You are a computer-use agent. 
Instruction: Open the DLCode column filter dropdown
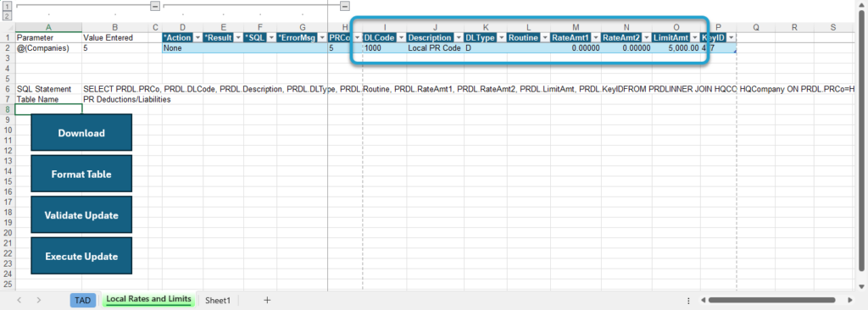coord(401,37)
